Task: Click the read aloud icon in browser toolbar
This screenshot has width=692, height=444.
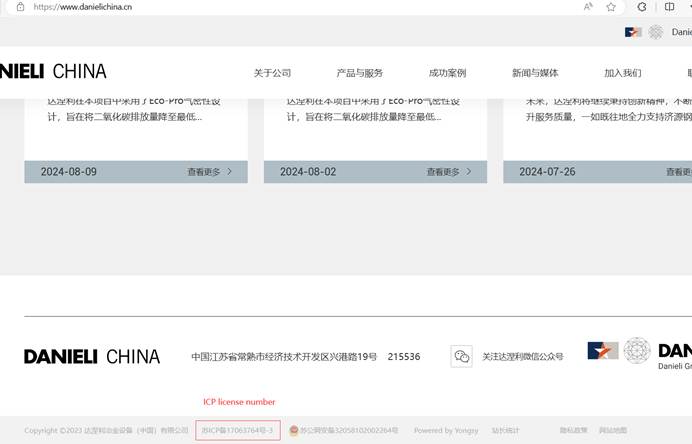Action: (589, 6)
